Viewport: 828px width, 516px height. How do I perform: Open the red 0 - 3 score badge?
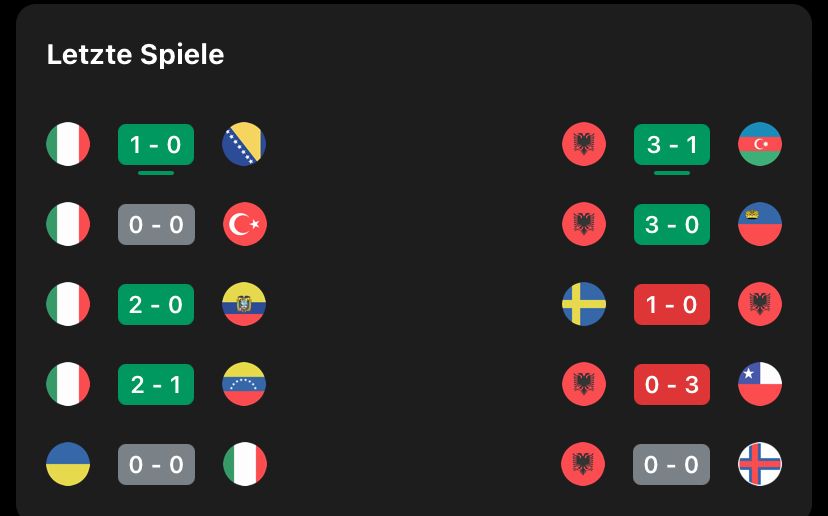coord(672,384)
